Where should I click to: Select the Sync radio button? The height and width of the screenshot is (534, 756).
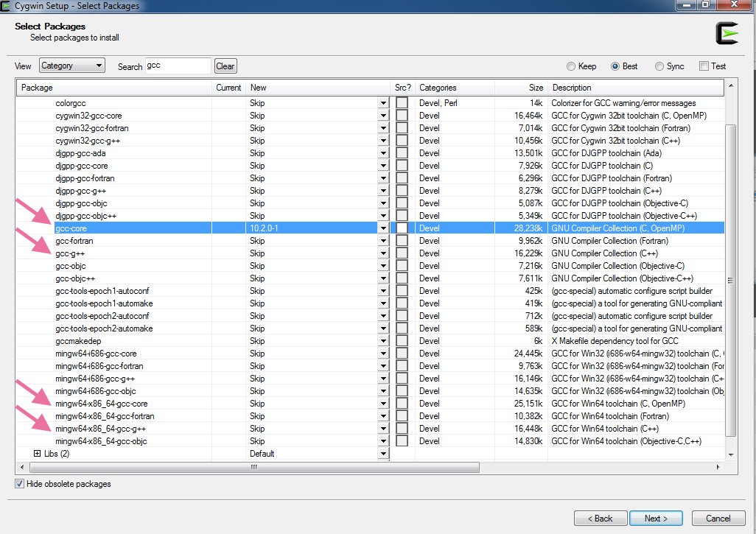658,66
